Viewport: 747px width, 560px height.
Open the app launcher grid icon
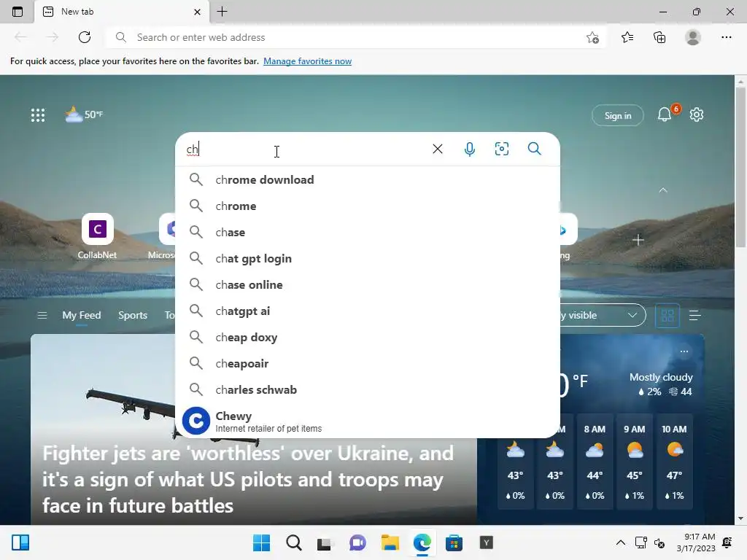(x=38, y=114)
